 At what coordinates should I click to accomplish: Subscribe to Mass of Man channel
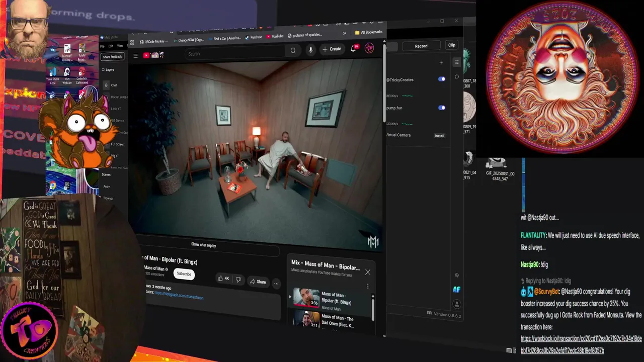click(184, 274)
